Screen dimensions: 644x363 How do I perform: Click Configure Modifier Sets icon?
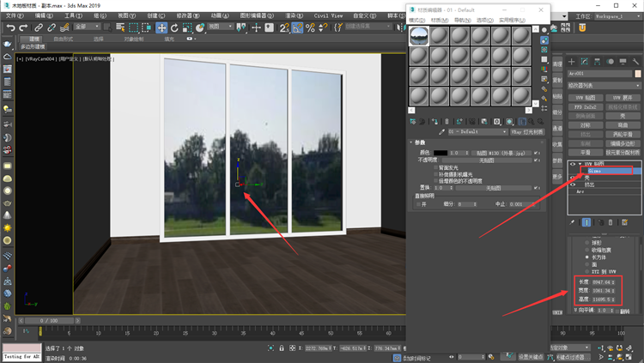coord(625,222)
